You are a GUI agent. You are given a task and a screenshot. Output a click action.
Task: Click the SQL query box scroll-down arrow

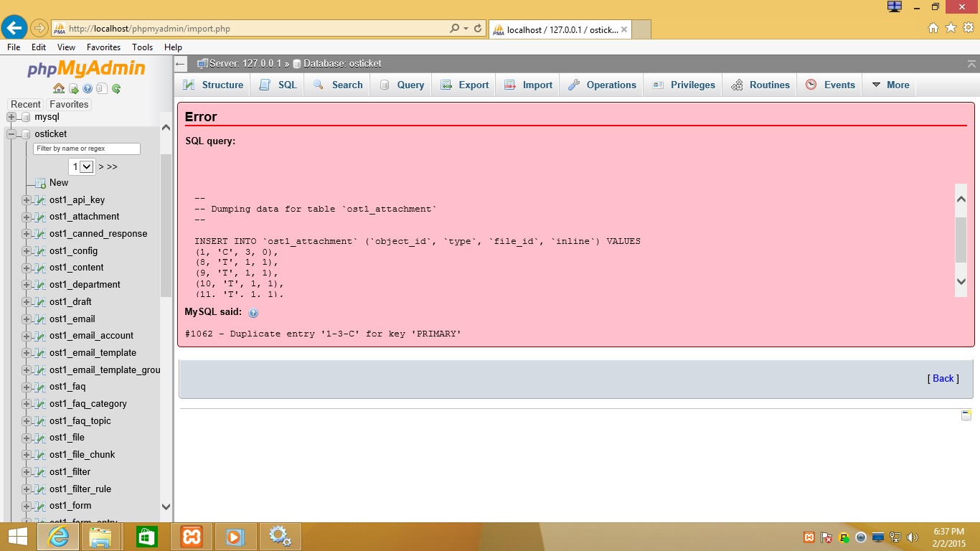coord(961,282)
